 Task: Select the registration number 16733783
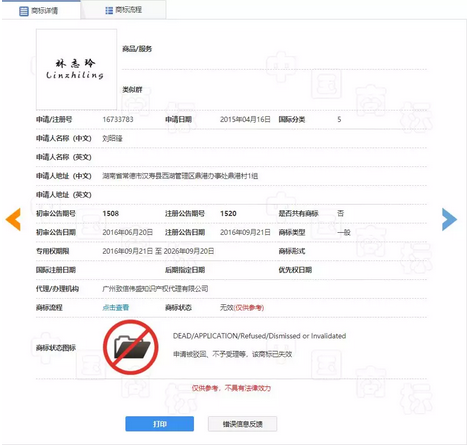[x=118, y=119]
